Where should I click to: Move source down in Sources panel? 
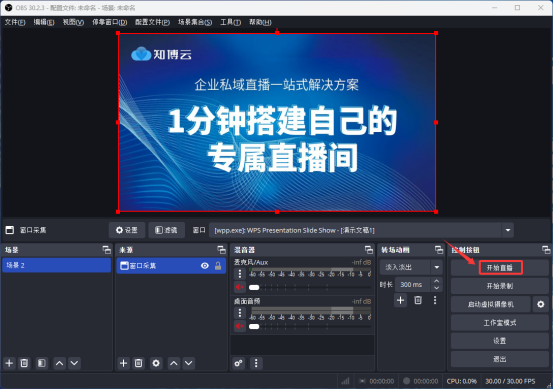click(189, 363)
